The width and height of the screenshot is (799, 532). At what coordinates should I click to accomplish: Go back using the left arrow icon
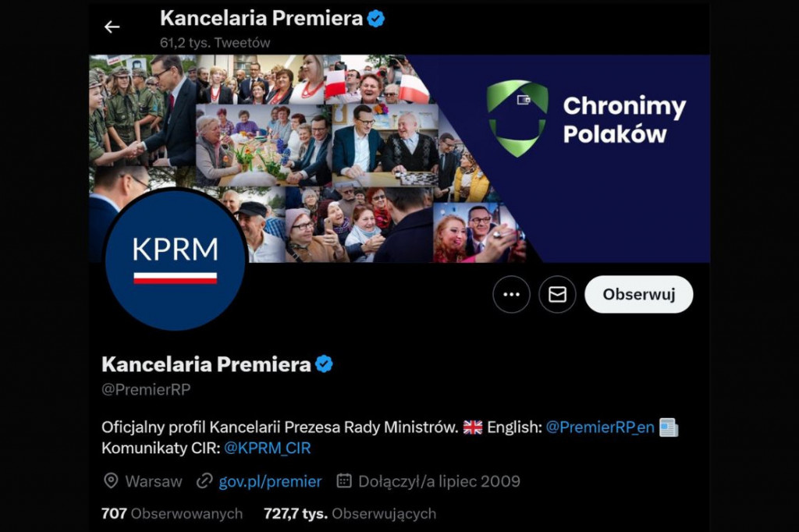[112, 27]
